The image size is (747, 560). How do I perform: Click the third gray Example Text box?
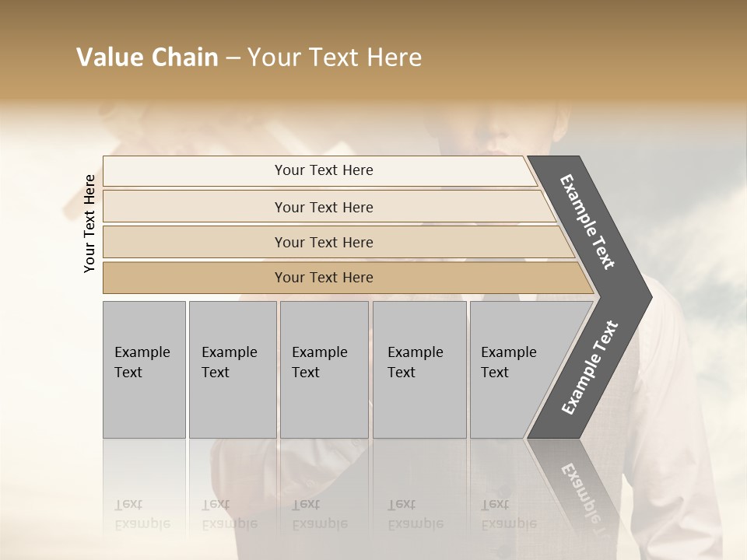coord(324,369)
